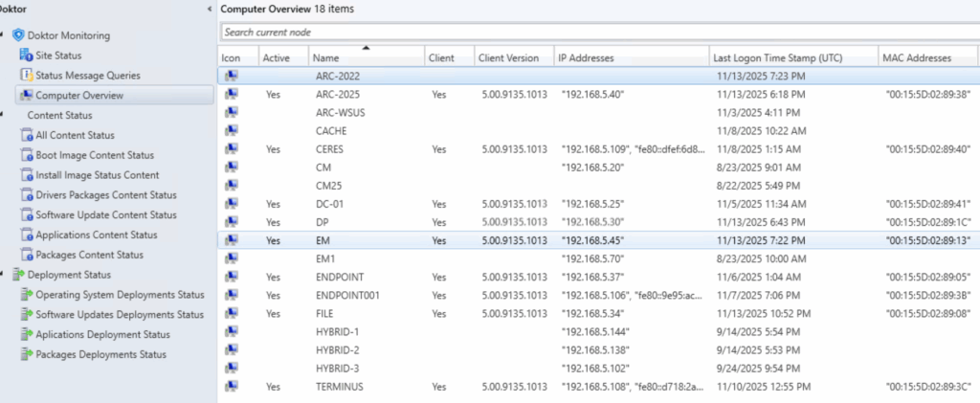This screenshot has height=403, width=980.
Task: Select the CERES computer row
Action: click(329, 149)
